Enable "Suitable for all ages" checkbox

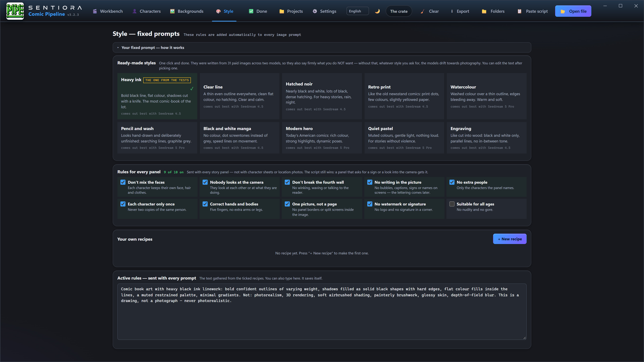pos(452,204)
